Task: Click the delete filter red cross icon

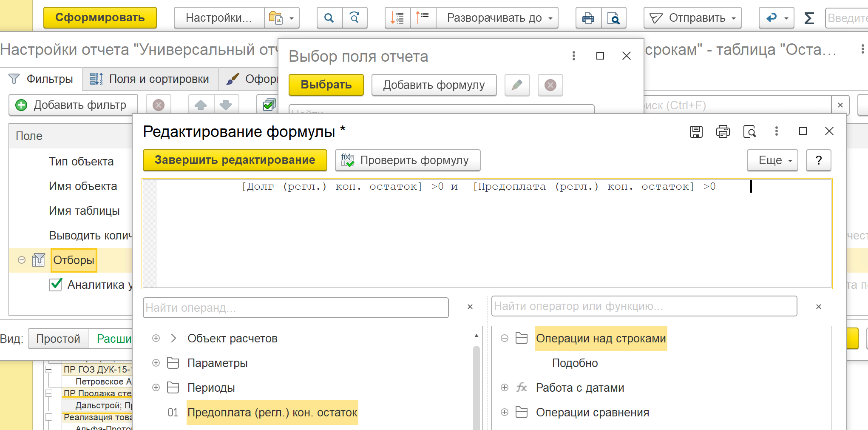Action: point(159,105)
